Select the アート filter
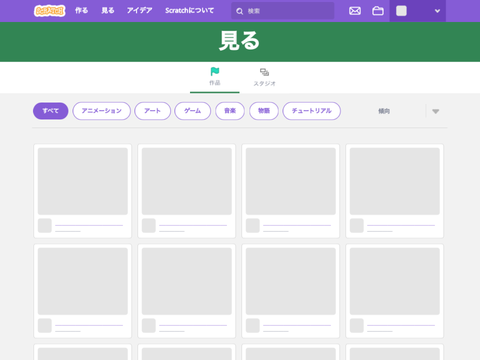Screen dimensions: 480x360 click(x=153, y=111)
